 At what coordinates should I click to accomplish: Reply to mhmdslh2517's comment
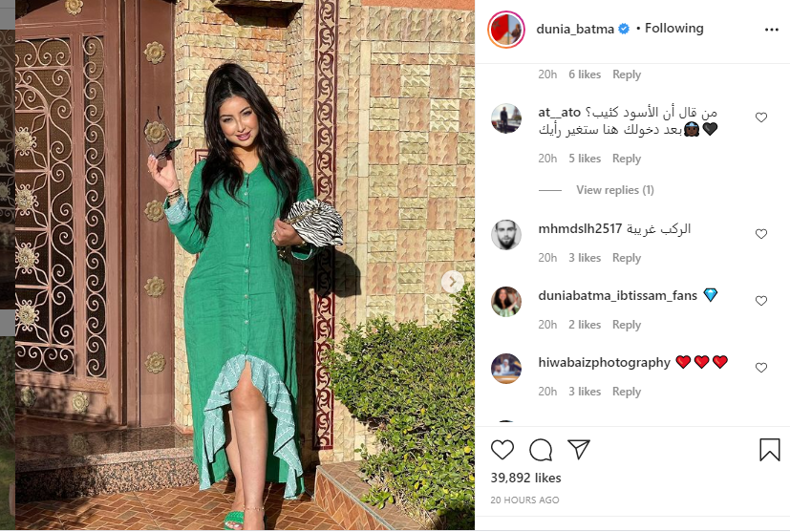pos(627,258)
